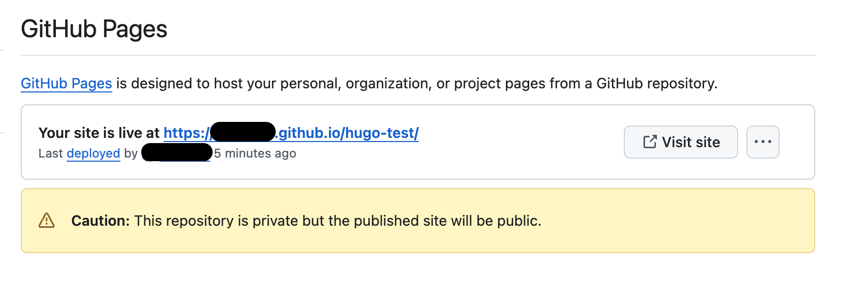
Task: Follow the "deployed" link
Action: (93, 153)
